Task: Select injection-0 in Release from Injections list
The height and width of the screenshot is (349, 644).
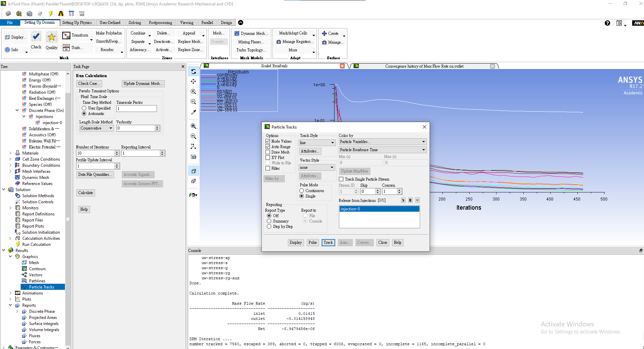Action: tap(379, 209)
